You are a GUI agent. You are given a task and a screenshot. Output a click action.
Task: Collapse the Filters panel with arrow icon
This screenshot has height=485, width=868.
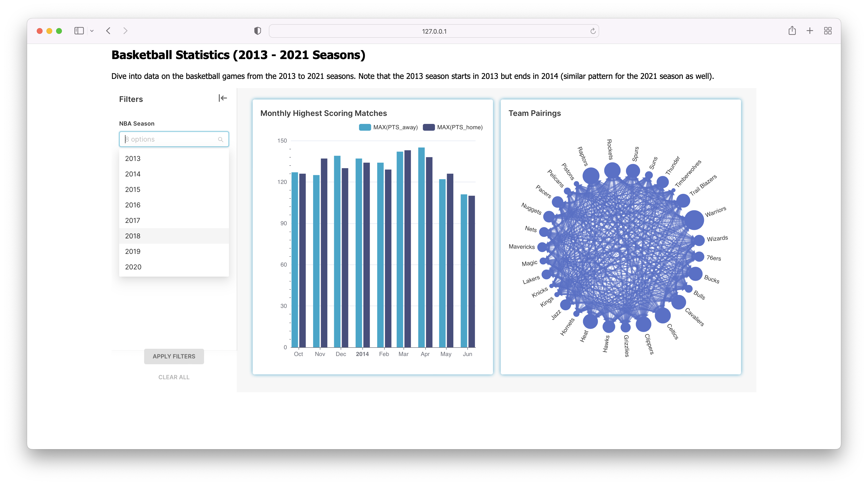223,98
